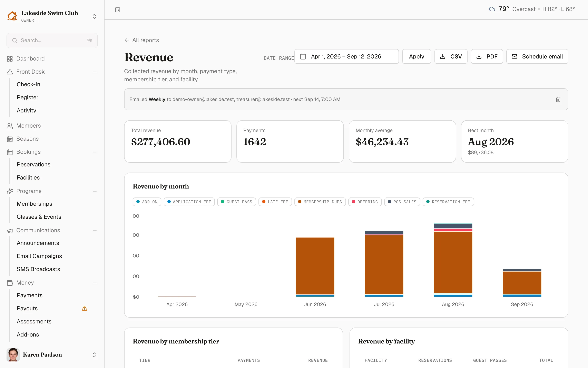Open the date range picker

[x=346, y=56]
